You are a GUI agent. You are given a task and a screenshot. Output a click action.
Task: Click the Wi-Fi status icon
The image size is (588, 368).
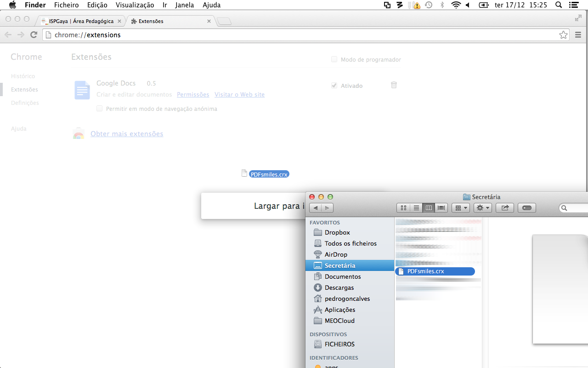pos(456,5)
